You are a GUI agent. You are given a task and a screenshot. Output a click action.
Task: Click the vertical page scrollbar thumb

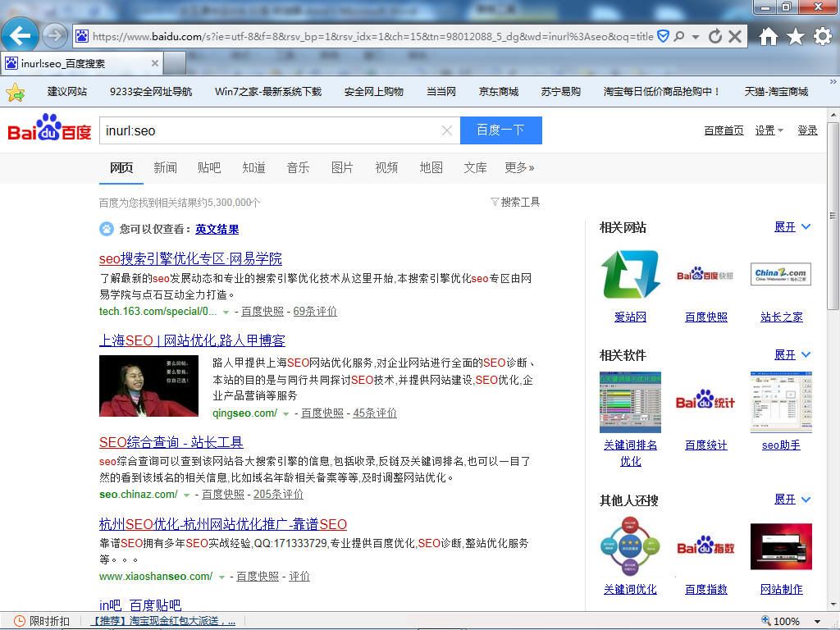click(833, 216)
